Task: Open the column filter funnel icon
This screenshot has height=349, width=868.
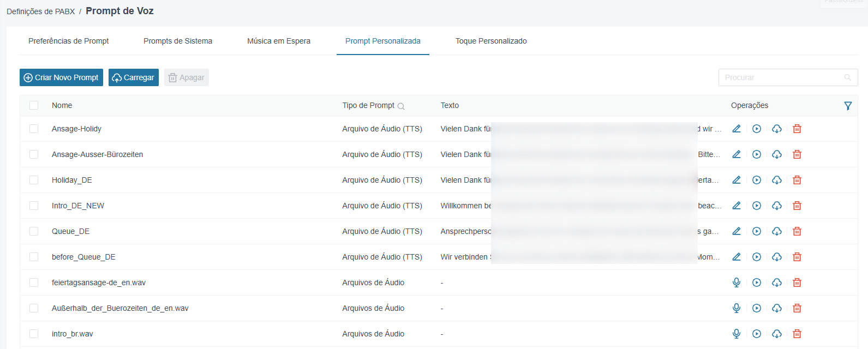Action: 848,106
